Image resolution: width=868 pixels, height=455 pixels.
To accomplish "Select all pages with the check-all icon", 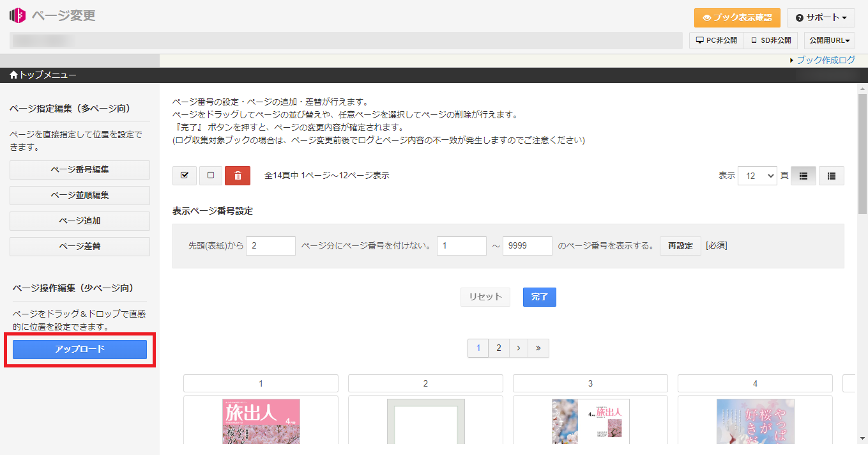I will pyautogui.click(x=184, y=175).
